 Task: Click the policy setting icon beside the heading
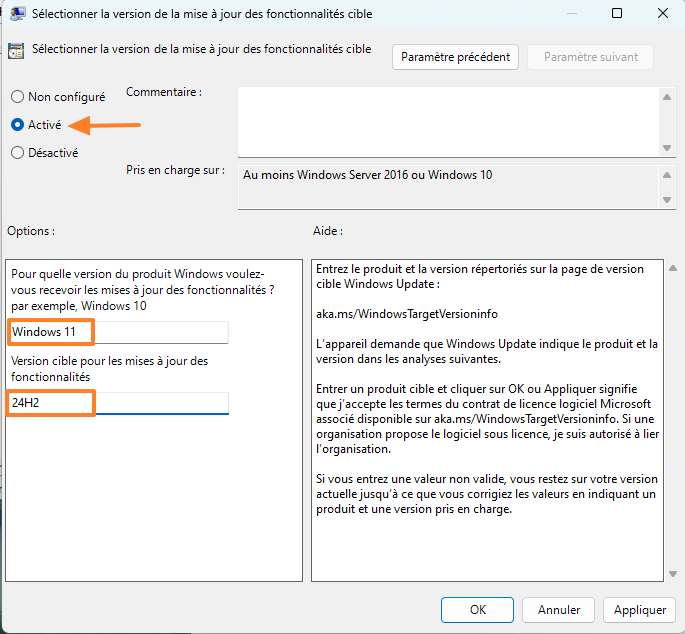tap(16, 51)
